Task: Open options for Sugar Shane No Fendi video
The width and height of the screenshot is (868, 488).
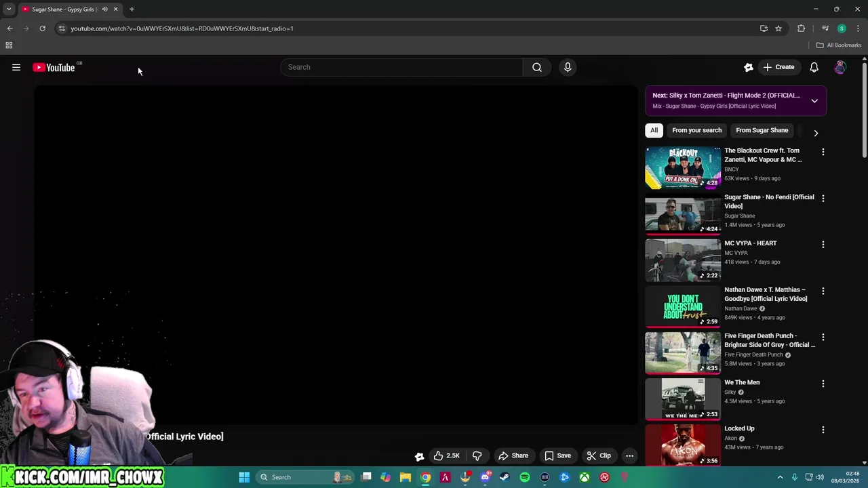Action: [x=823, y=198]
